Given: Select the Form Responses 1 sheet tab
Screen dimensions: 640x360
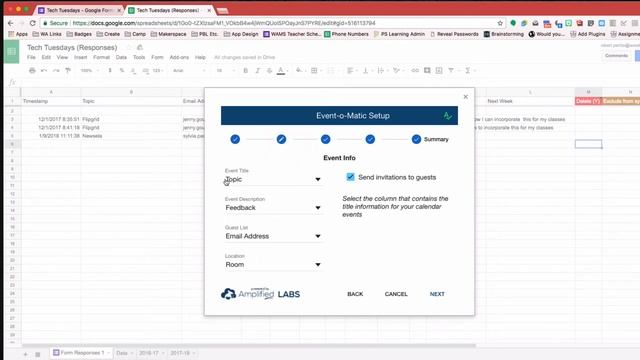Looking at the screenshot, I should [x=80, y=353].
